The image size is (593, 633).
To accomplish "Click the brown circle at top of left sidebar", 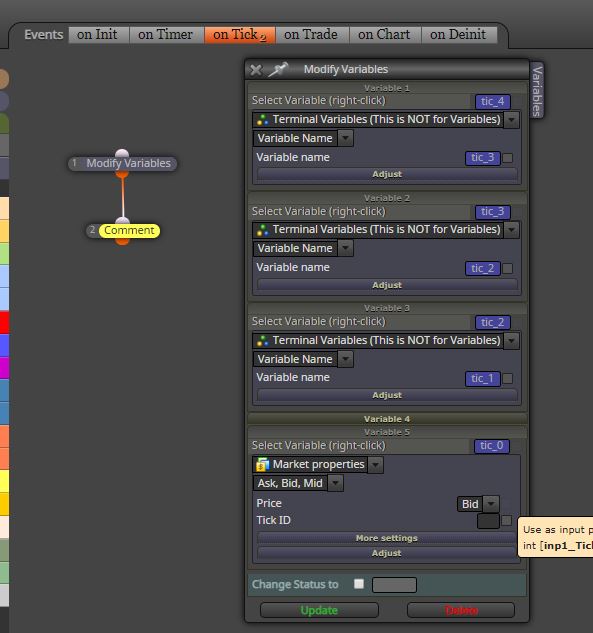I will click(x=4, y=79).
